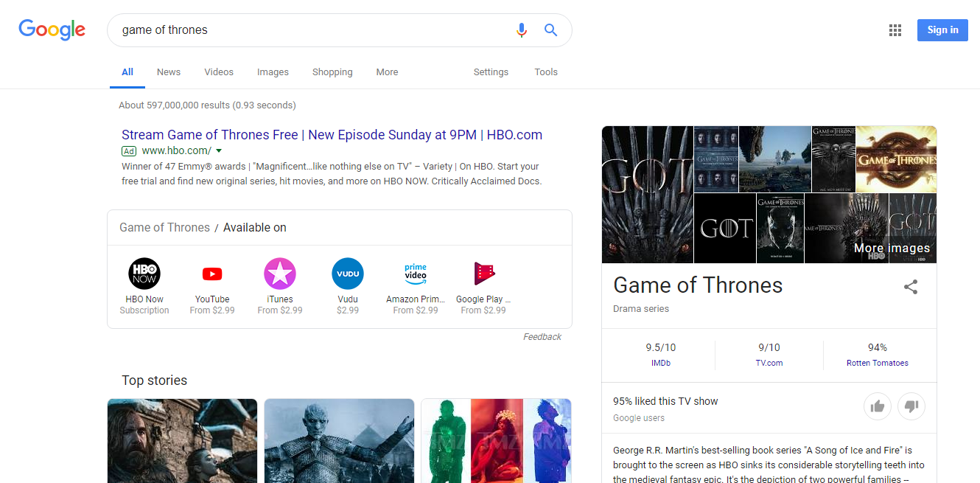
Task: Open the Rotten Tomatoes score link
Action: 878,363
